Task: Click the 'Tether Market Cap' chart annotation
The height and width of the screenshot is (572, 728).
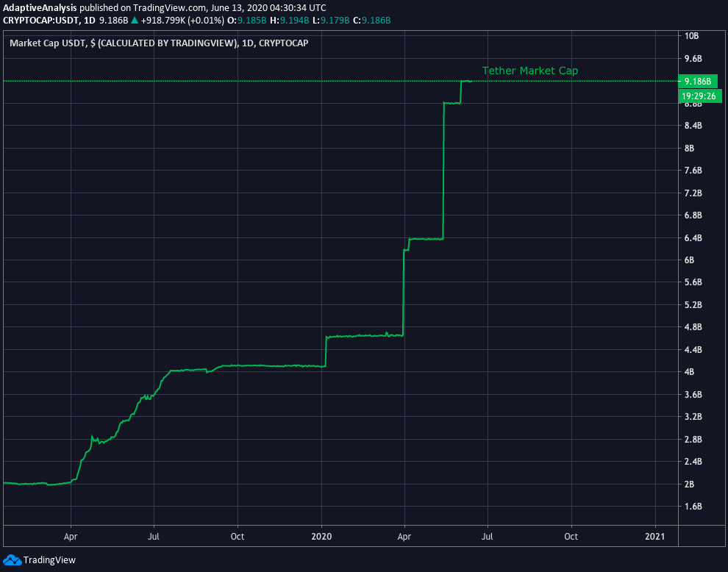Action: [x=529, y=71]
